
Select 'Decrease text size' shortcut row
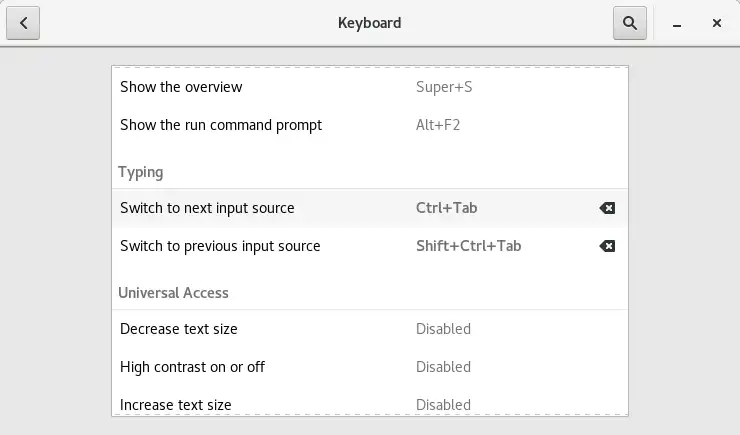click(x=179, y=329)
